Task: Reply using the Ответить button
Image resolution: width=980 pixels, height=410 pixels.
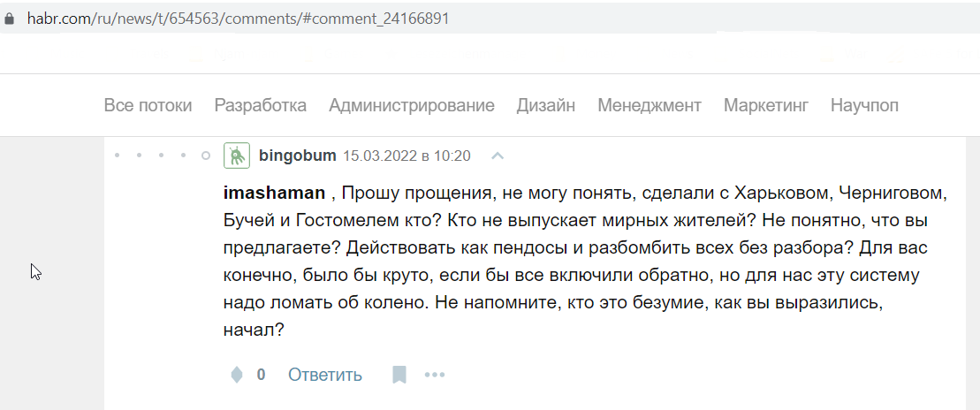Action: coord(325,375)
